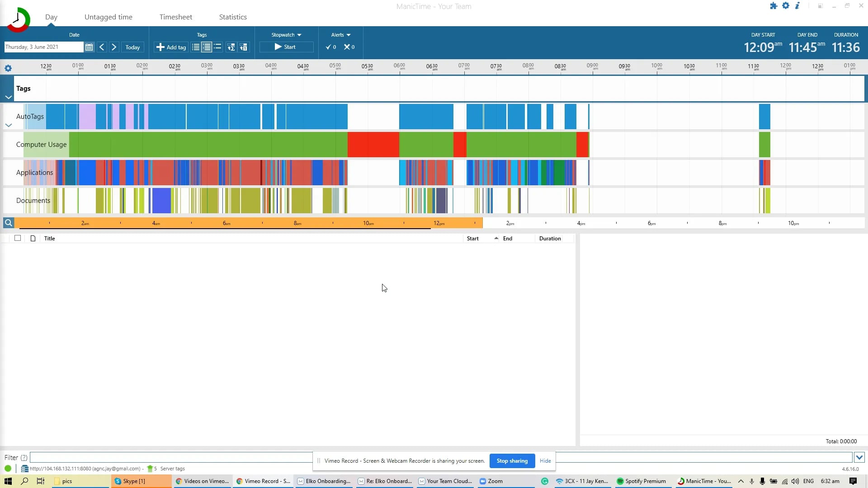
Task: Tick the select-all checkbox in list header
Action: 18,238
